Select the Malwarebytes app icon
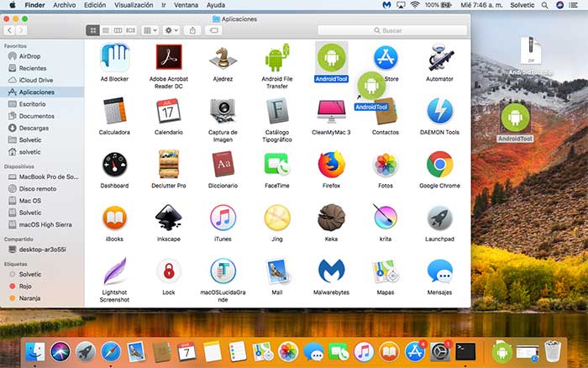The width and height of the screenshot is (588, 368). [331, 271]
